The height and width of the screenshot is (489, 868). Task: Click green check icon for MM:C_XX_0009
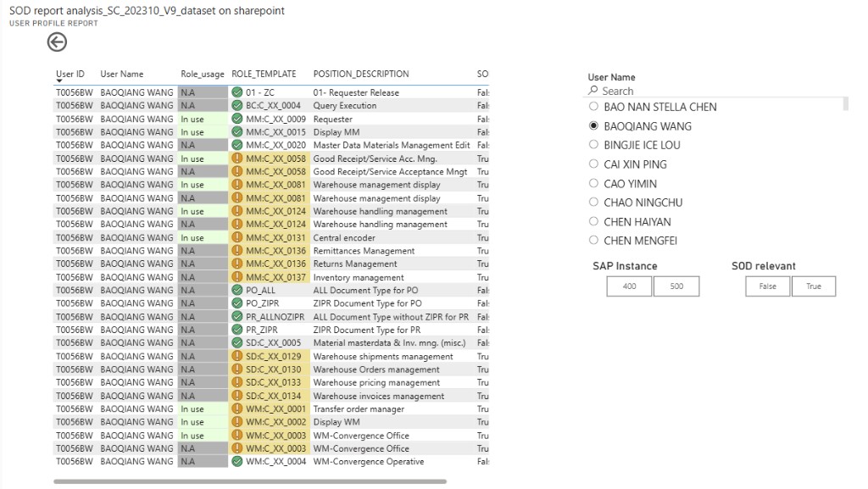[237, 119]
